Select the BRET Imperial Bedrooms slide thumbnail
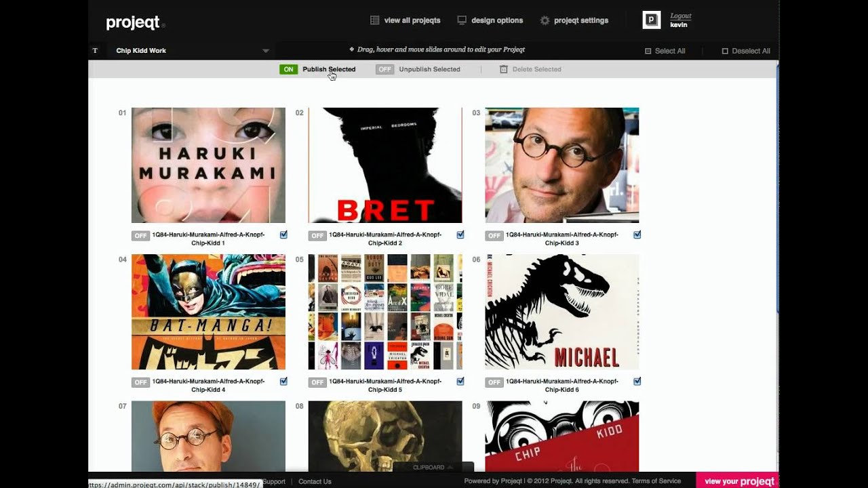This screenshot has width=868, height=488. pos(385,165)
